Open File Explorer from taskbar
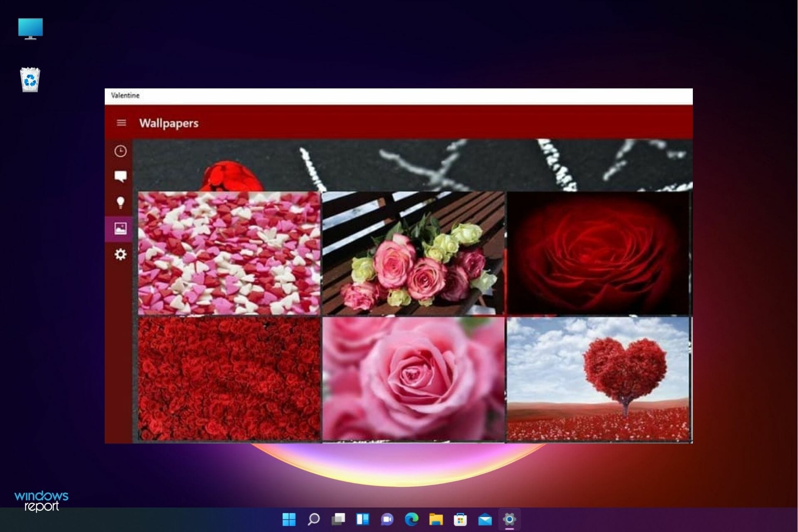The width and height of the screenshot is (798, 532). [x=436, y=519]
